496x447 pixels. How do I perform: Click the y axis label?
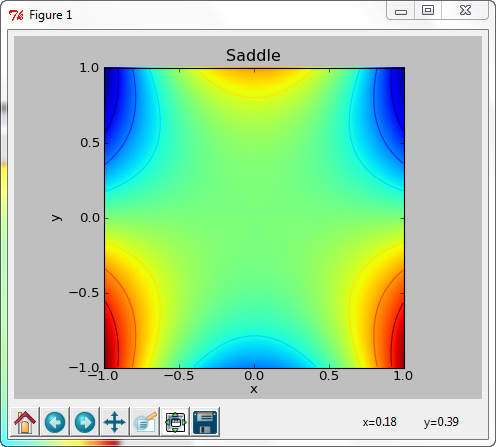(57, 218)
